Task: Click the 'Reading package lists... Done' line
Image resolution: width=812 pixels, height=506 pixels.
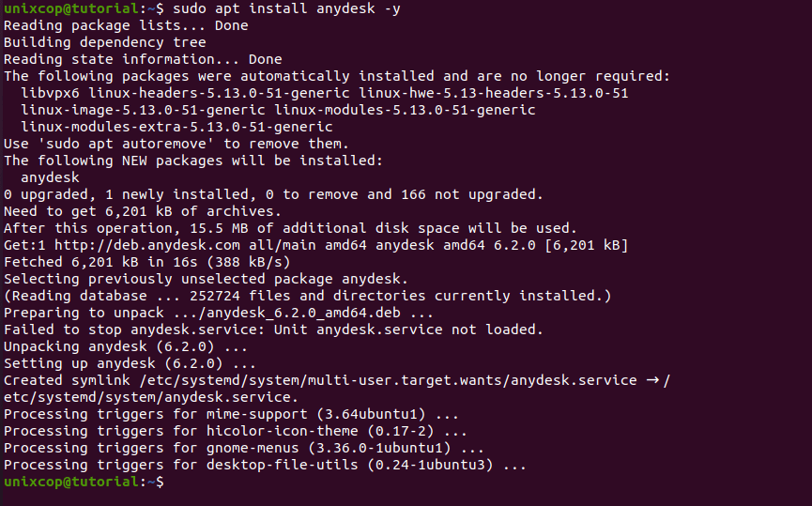Action: coord(126,26)
